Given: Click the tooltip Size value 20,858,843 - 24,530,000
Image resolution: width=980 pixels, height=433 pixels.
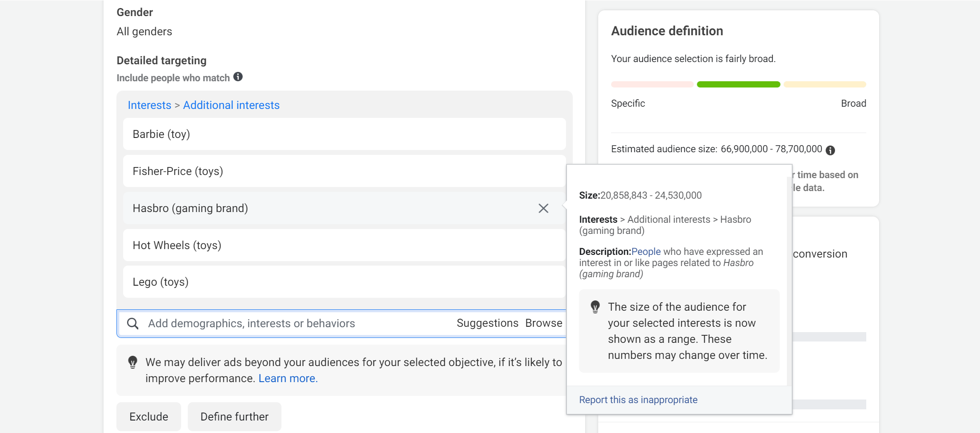Looking at the screenshot, I should (x=651, y=195).
